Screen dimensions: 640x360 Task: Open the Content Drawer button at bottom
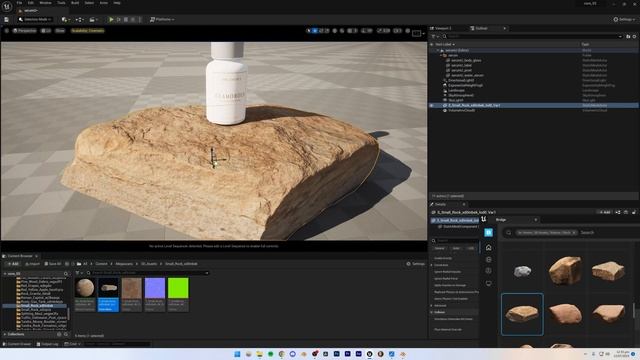[17, 344]
